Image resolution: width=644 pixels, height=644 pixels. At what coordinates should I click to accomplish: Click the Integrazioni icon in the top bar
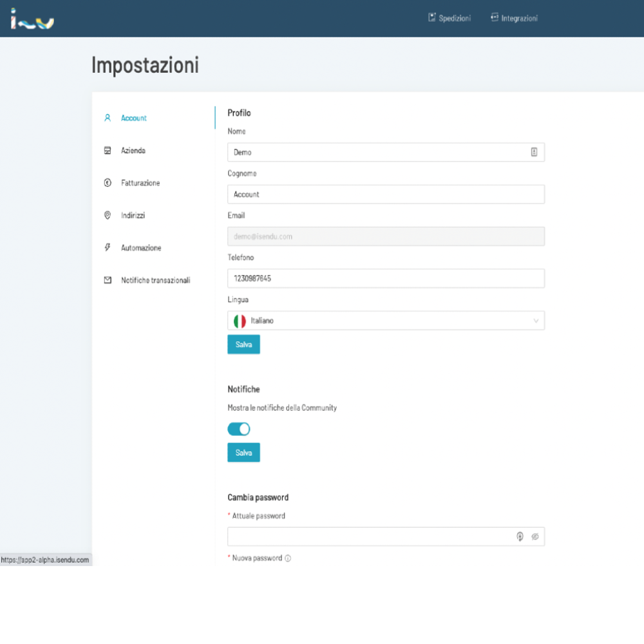tap(495, 17)
